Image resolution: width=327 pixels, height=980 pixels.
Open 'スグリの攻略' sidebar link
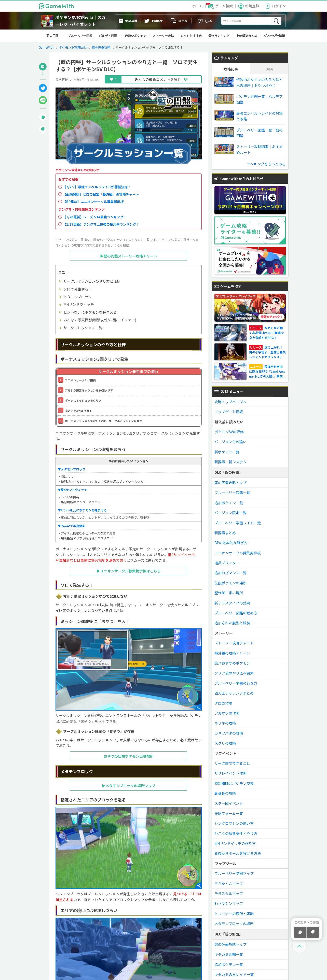tap(225, 743)
